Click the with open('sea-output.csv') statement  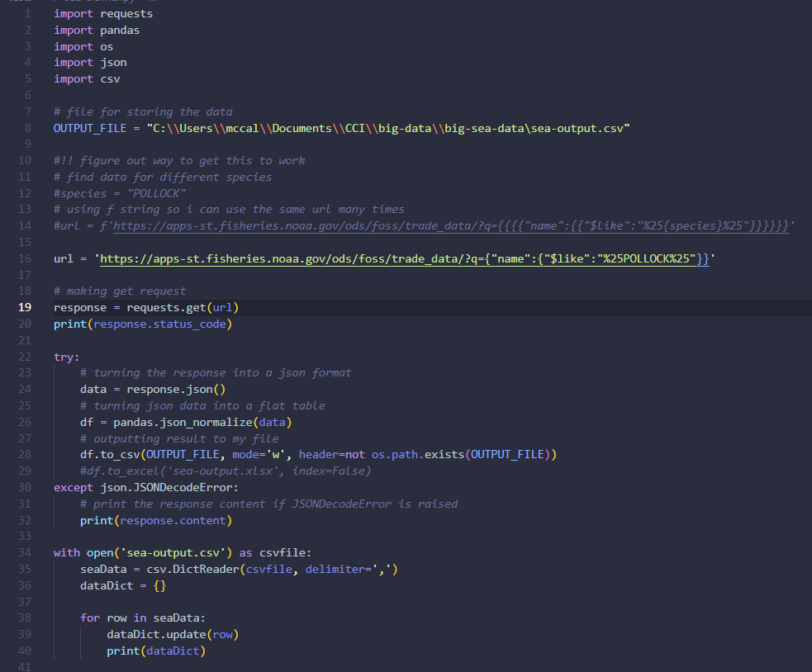click(x=182, y=552)
